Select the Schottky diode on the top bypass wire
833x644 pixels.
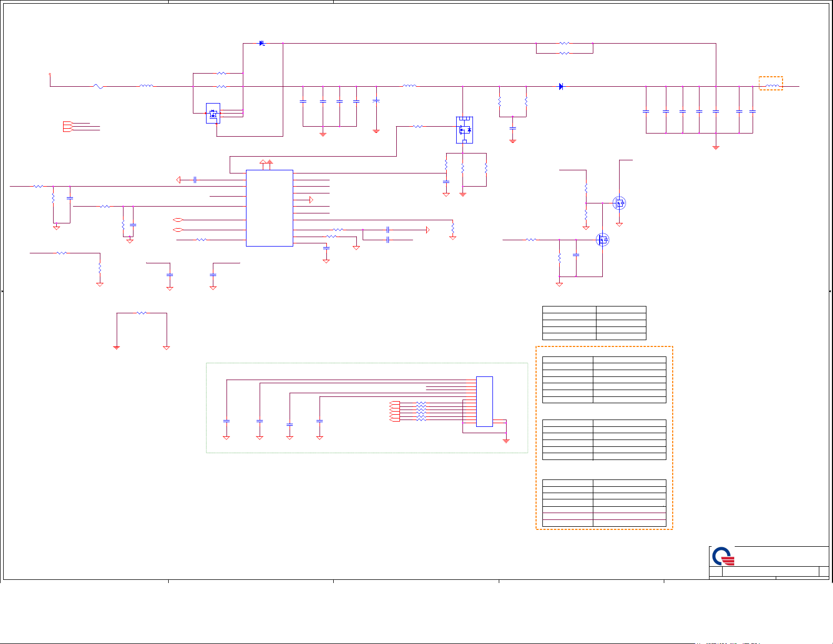pyautogui.click(x=262, y=43)
